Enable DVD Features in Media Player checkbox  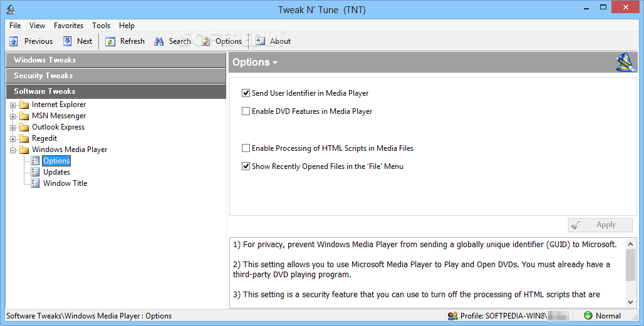246,111
